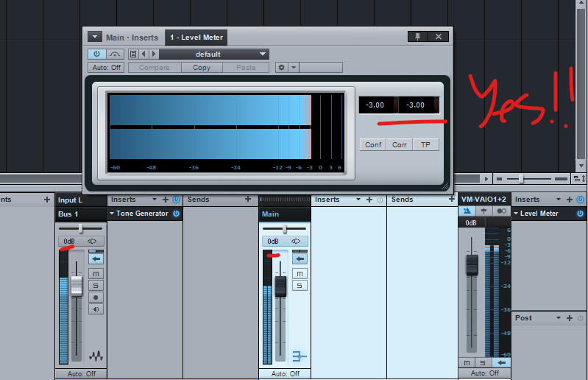
Task: Mute the Main channel
Action: tap(300, 274)
